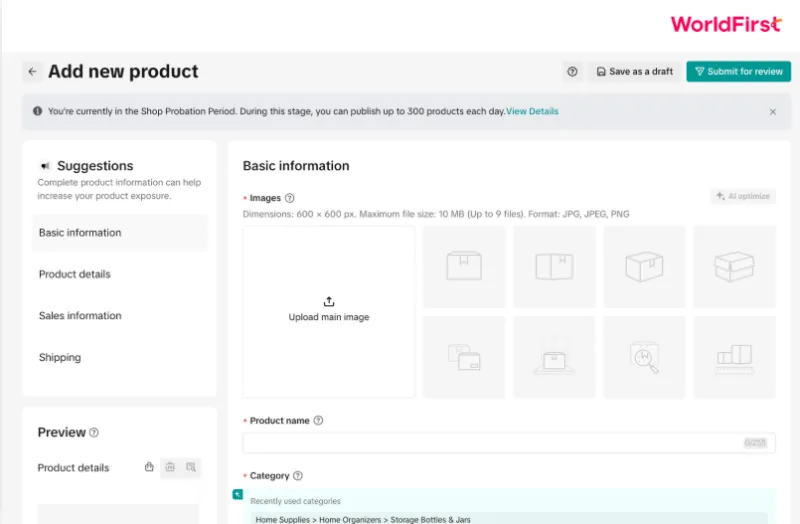Screen dimensions: 800x524
Task: Select the front-view box image slot
Action: (x=464, y=266)
